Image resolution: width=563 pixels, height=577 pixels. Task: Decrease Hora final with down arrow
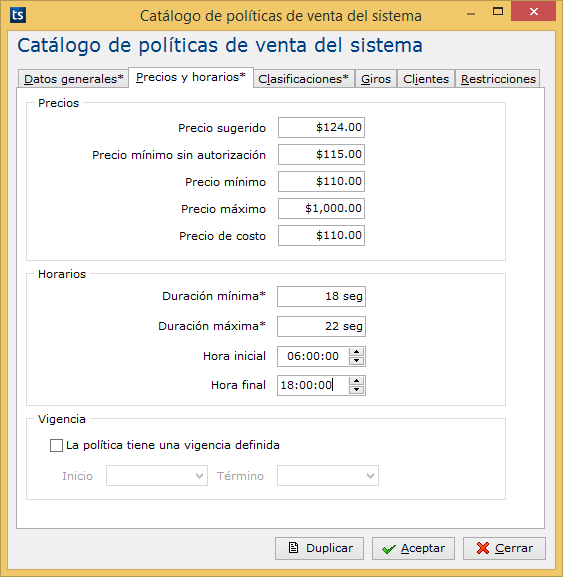356,390
